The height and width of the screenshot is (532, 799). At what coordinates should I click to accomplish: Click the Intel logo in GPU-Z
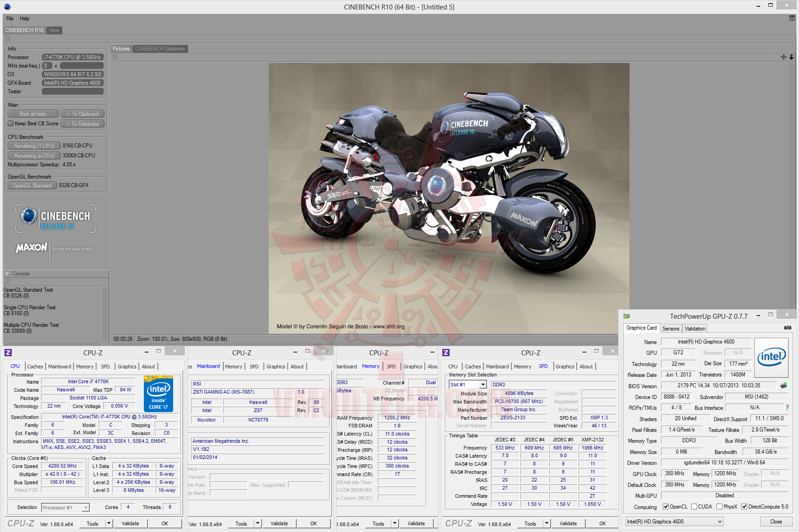pos(771,358)
